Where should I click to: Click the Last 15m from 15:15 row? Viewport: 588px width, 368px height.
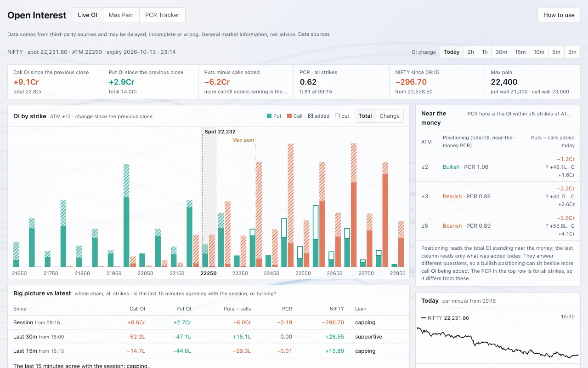pyautogui.click(x=209, y=351)
